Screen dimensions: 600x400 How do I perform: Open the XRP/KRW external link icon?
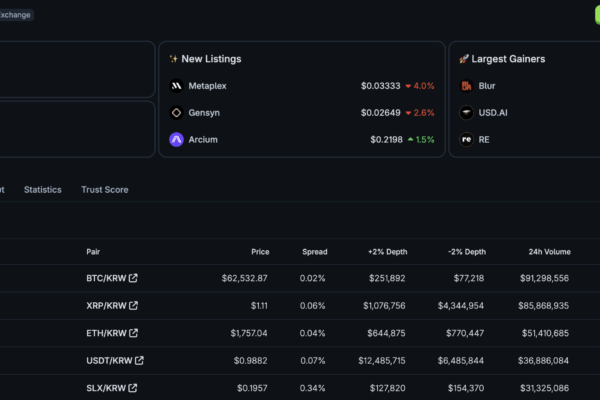(133, 305)
